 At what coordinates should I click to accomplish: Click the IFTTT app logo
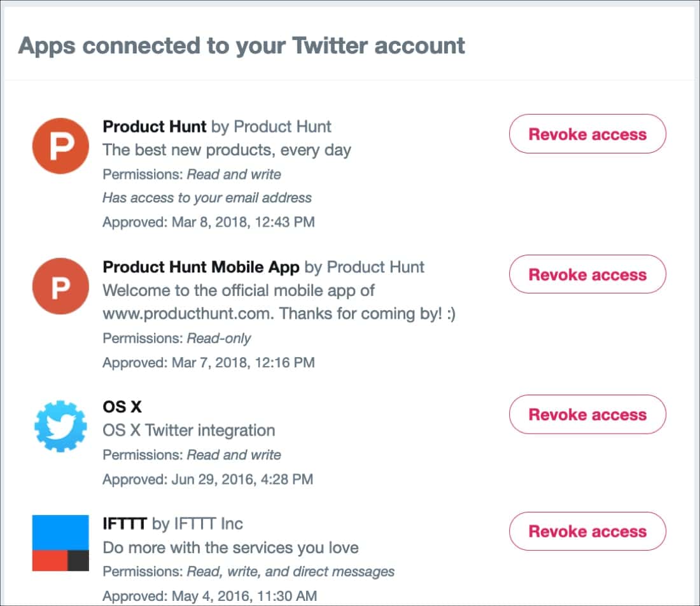tap(60, 542)
